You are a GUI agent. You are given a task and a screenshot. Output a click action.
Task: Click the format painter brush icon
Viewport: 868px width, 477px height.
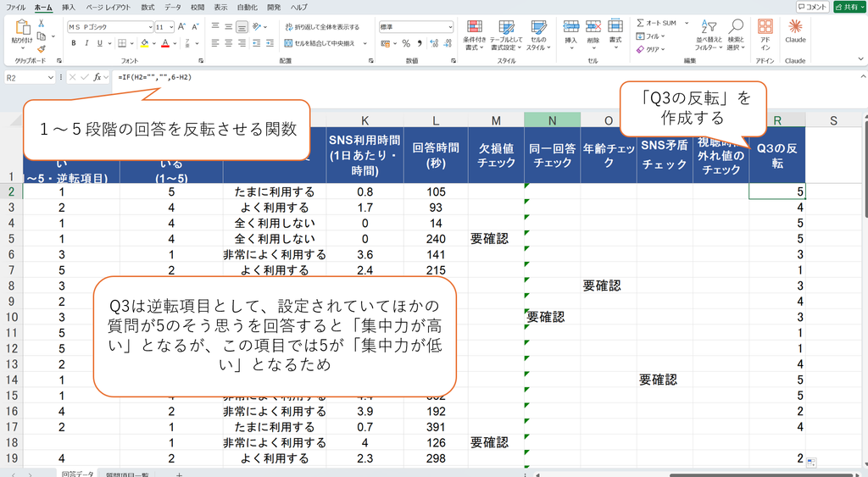(x=41, y=49)
